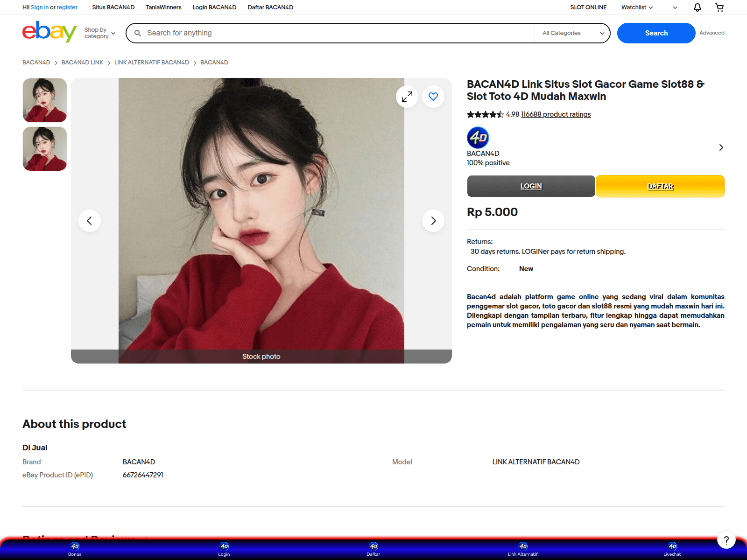Expand the unlabeled chevron beside Watchlist
Viewport: 747px width, 560px height.
pos(675,7)
